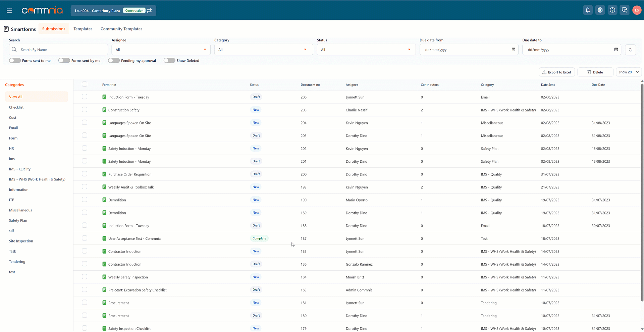Click the Commnia logo

(42, 11)
